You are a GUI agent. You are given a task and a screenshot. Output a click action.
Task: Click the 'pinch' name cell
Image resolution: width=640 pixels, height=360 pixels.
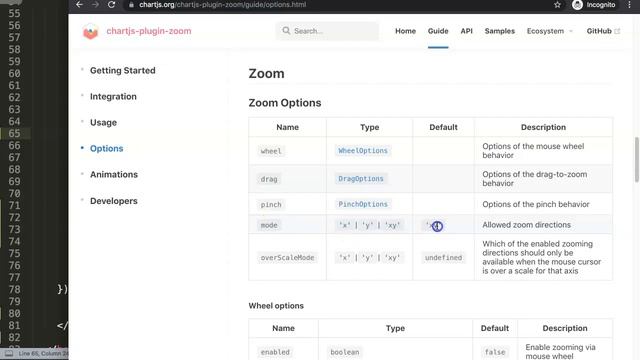click(271, 204)
